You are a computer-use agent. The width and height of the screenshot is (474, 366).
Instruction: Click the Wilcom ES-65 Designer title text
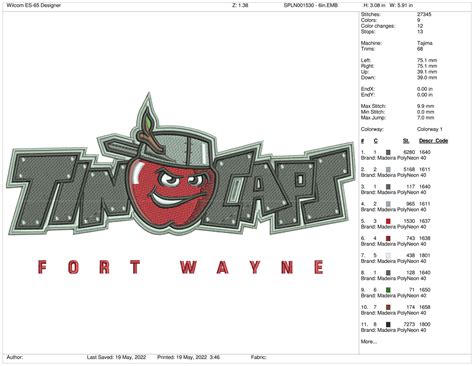34,5
